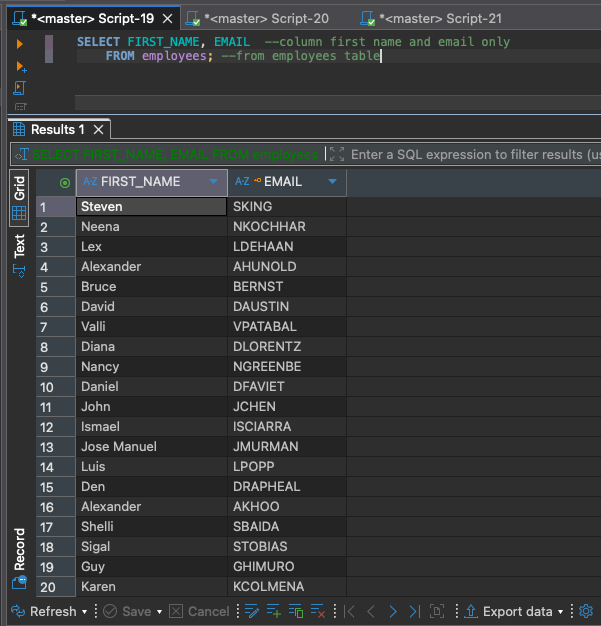Click the Export data button
Screen dimensions: 601x626
(509, 611)
